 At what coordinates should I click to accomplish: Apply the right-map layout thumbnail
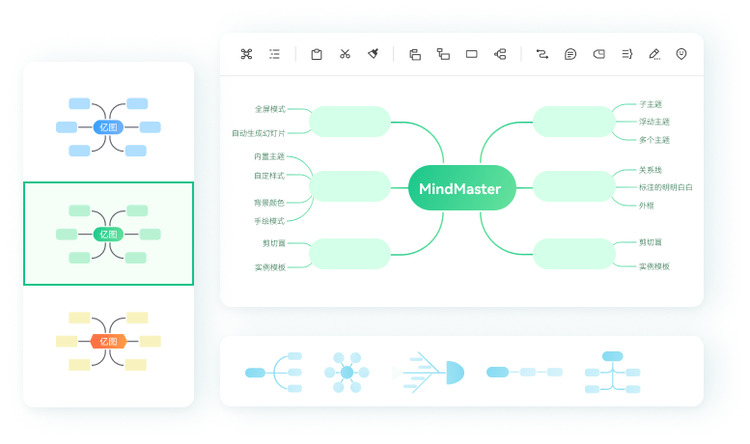(274, 372)
